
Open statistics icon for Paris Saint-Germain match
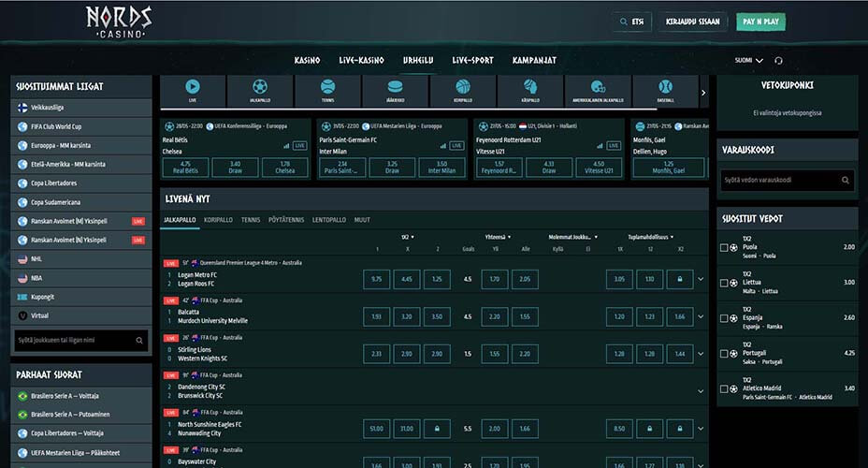coord(442,146)
